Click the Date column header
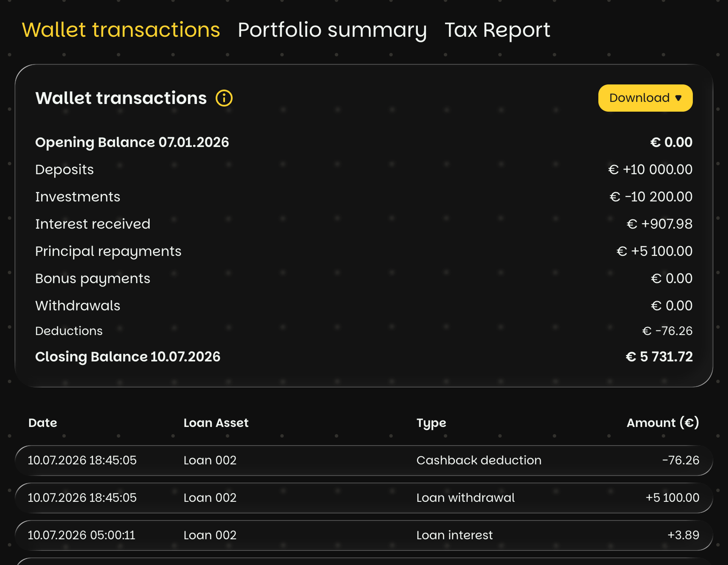The height and width of the screenshot is (565, 728). point(43,423)
